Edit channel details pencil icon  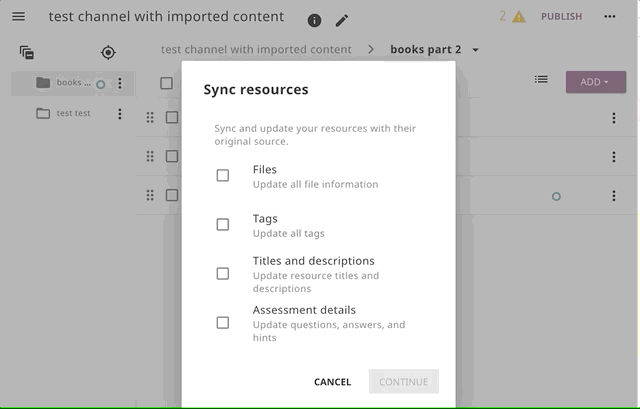pyautogui.click(x=342, y=20)
